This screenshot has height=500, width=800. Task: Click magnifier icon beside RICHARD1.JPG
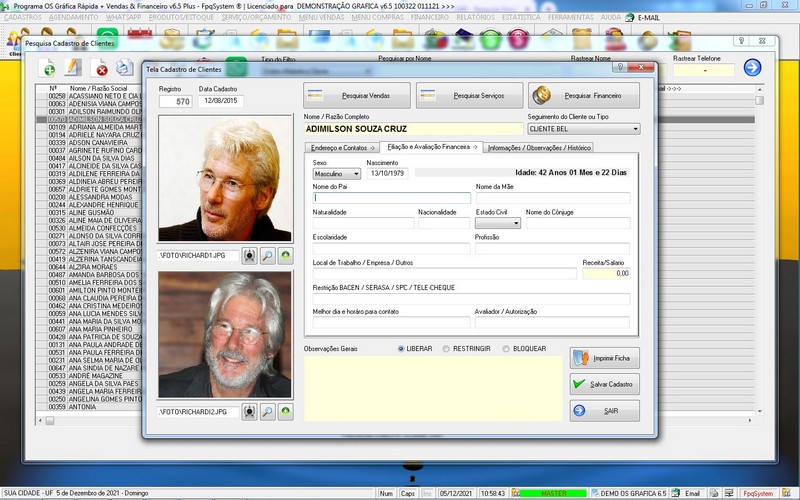click(267, 256)
